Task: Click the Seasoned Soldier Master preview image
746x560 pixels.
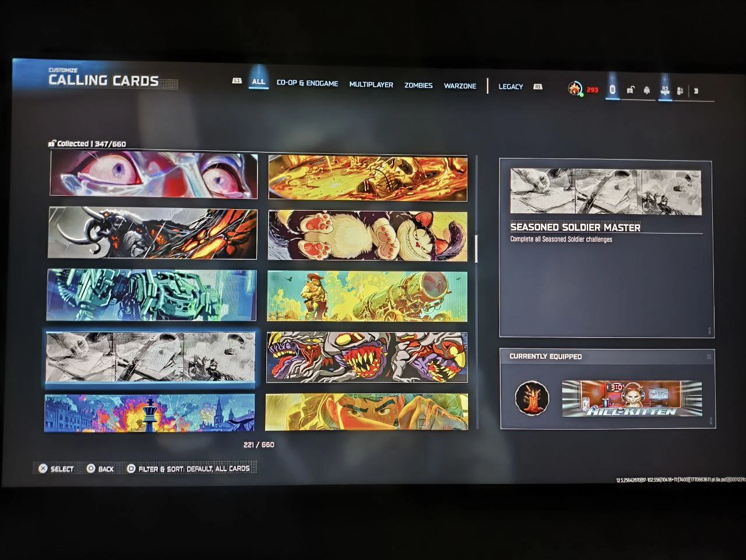Action: (x=606, y=192)
